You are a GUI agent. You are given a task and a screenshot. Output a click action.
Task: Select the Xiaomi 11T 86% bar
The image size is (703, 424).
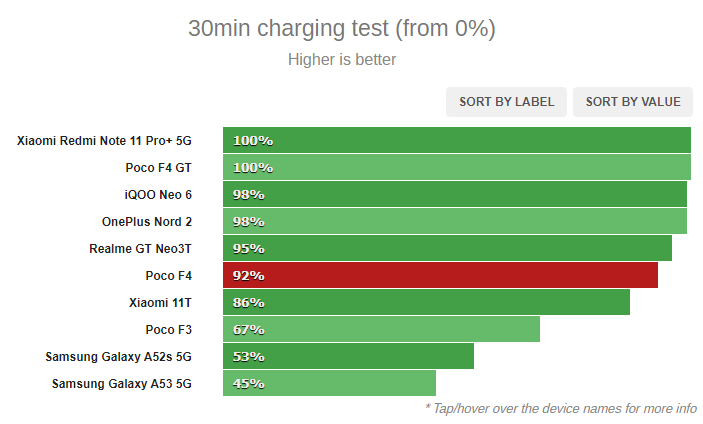coord(426,302)
